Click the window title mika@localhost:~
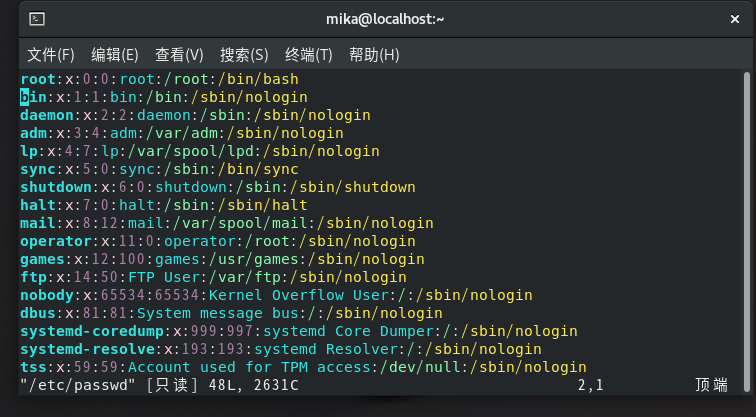The height and width of the screenshot is (417, 756). pyautogui.click(x=385, y=19)
